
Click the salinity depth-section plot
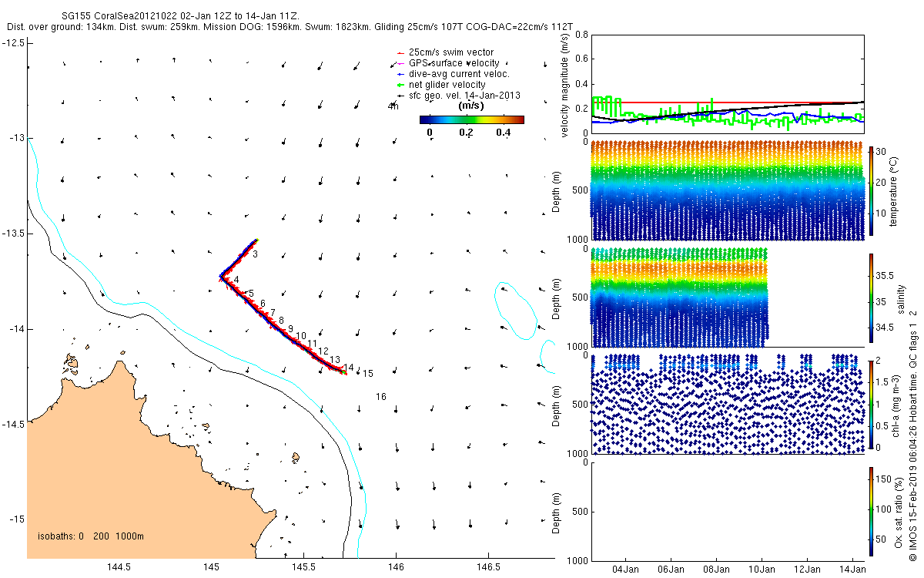pos(679,298)
